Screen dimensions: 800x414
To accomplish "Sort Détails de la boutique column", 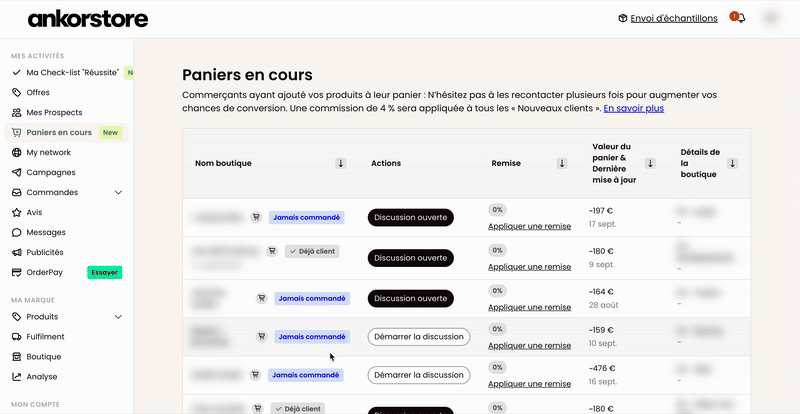I will (x=733, y=163).
